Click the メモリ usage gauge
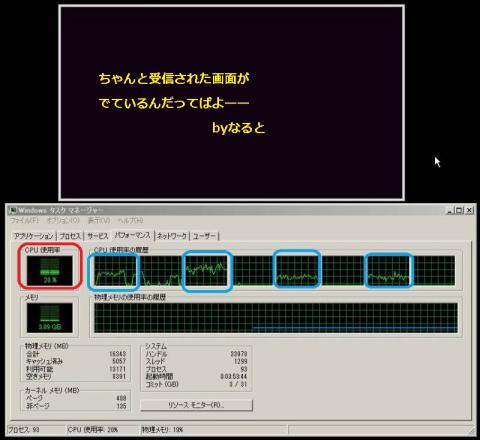 (50, 318)
